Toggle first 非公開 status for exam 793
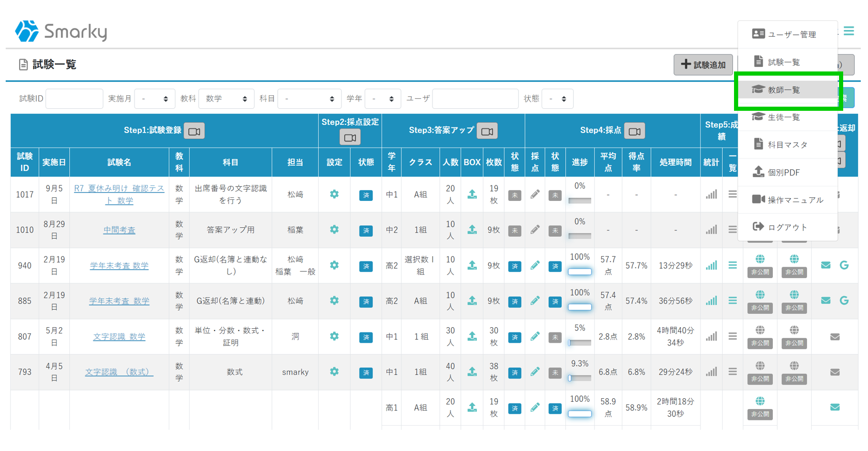The height and width of the screenshot is (451, 868). [x=760, y=379]
